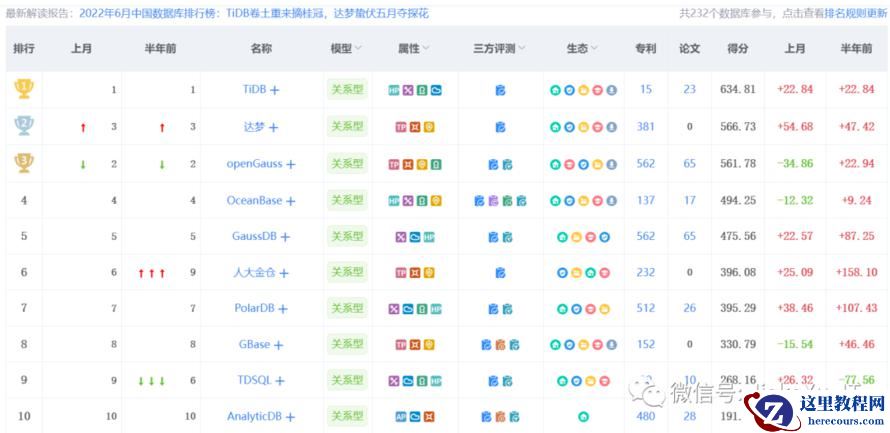
Task: Click patent count 512 for PolarDB
Action: 646,308
